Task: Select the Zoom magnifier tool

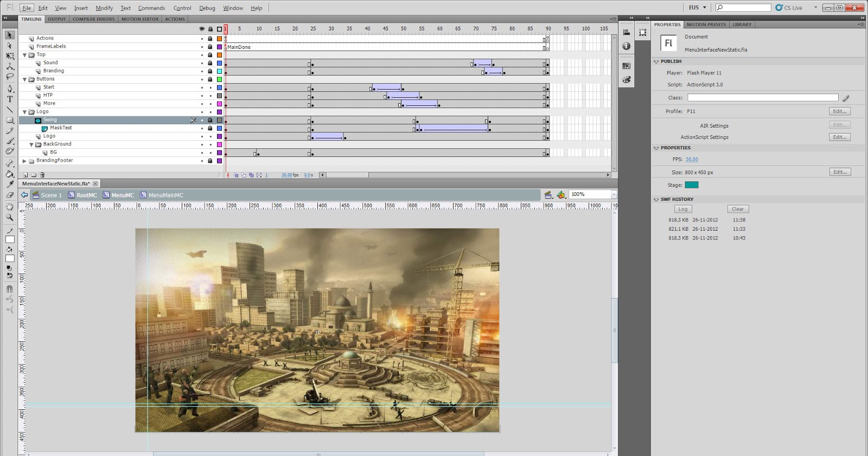Action: [x=10, y=217]
